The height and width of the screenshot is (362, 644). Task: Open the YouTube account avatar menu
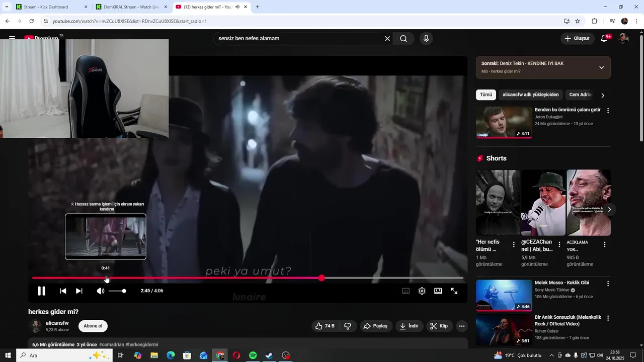[x=623, y=39]
